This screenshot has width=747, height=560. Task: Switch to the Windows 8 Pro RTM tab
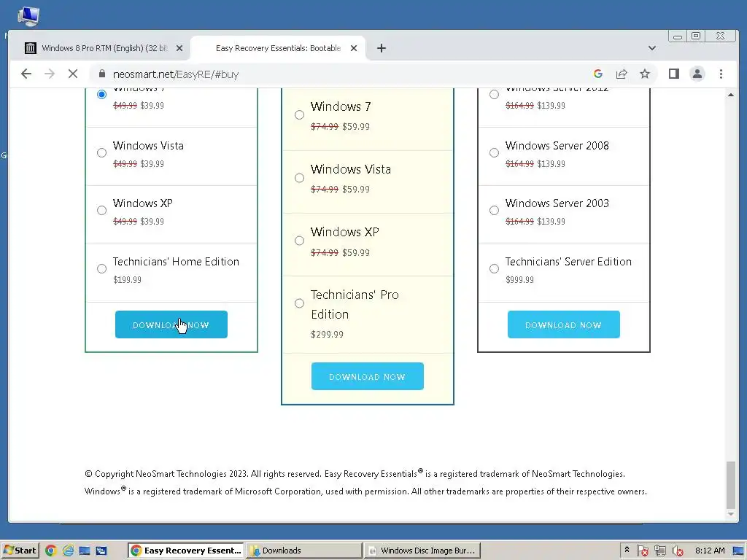tap(101, 48)
